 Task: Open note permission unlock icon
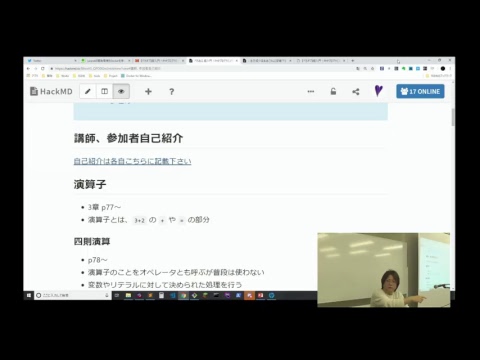pyautogui.click(x=333, y=91)
